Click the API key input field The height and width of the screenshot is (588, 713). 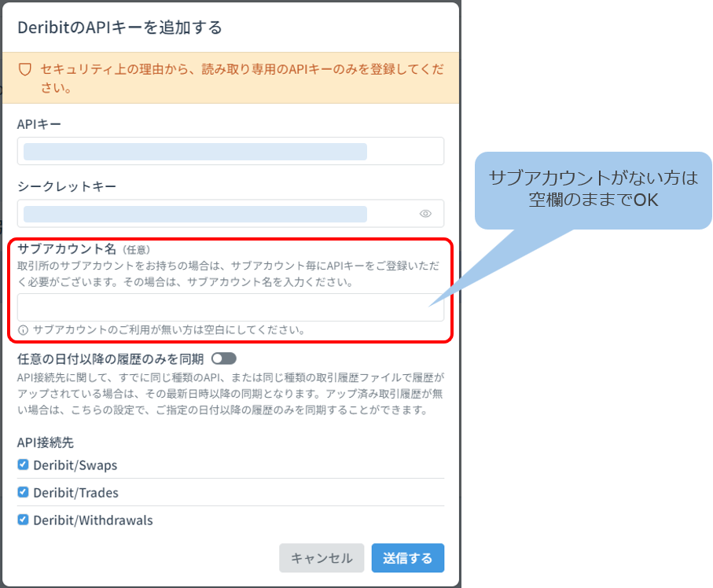click(x=230, y=151)
